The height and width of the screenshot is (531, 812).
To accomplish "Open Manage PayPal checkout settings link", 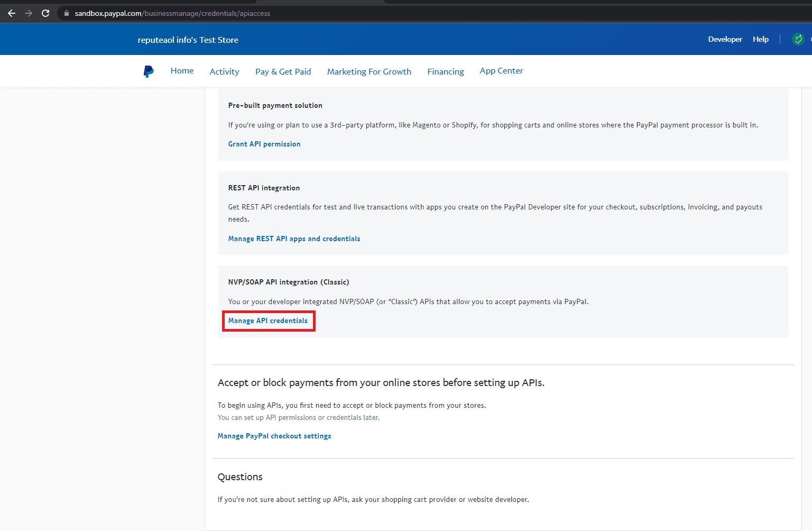I will (274, 436).
